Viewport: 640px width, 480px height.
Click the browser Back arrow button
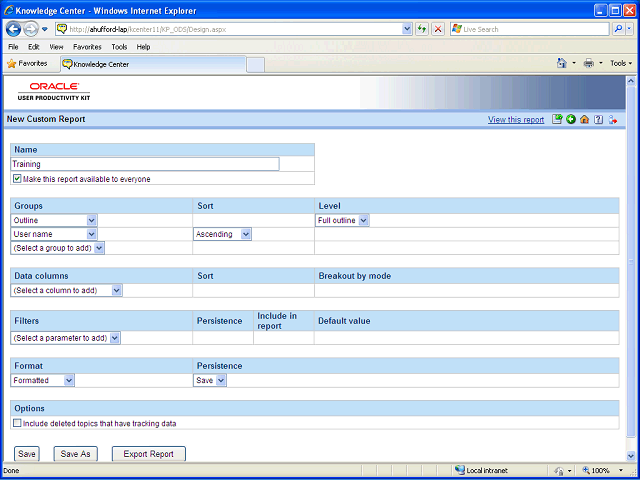(x=13, y=29)
